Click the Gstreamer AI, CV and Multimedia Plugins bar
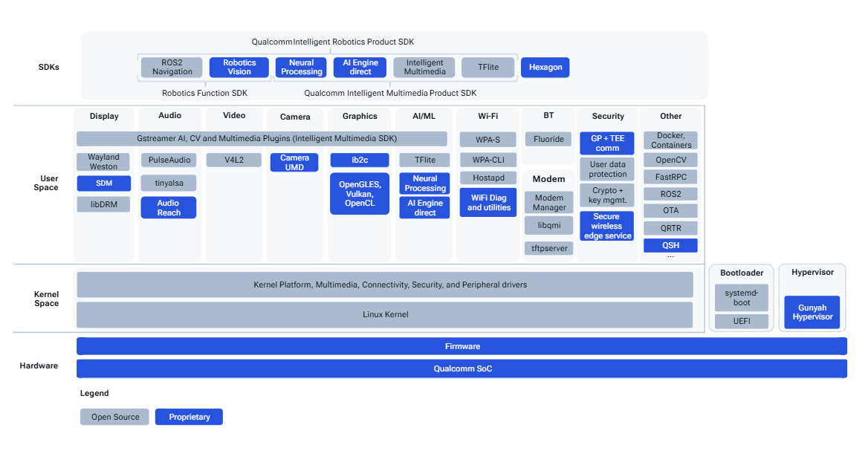 click(262, 138)
